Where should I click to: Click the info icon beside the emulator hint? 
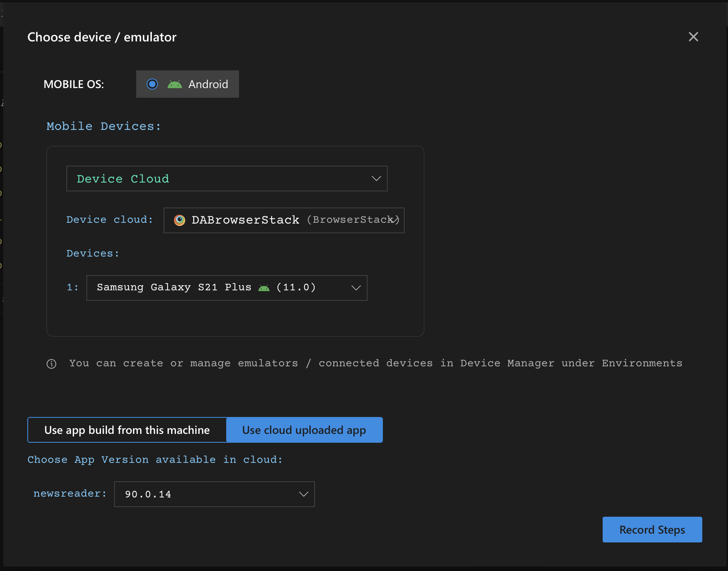[51, 364]
